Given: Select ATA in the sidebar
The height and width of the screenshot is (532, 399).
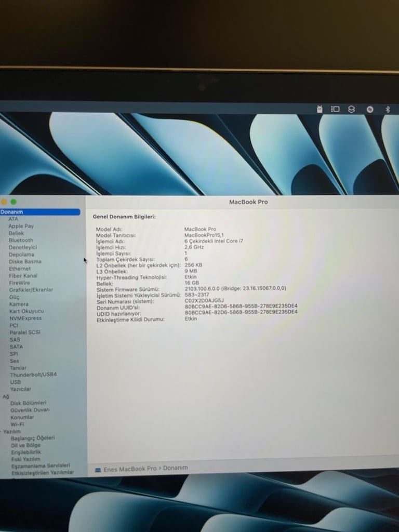Looking at the screenshot, I should 13,219.
